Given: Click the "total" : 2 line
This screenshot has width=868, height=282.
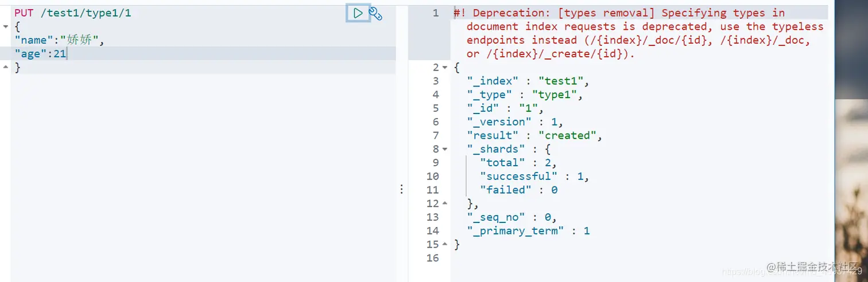Looking at the screenshot, I should pyautogui.click(x=518, y=163).
